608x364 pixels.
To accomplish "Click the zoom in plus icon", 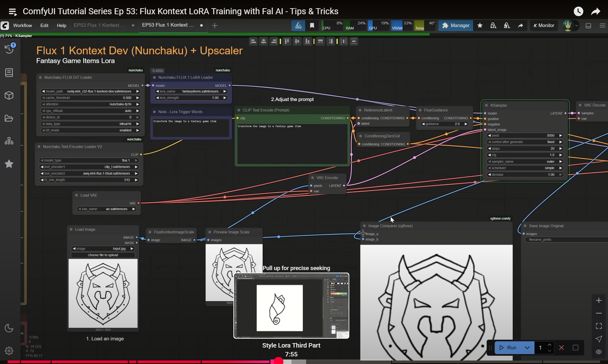I will pos(598,300).
